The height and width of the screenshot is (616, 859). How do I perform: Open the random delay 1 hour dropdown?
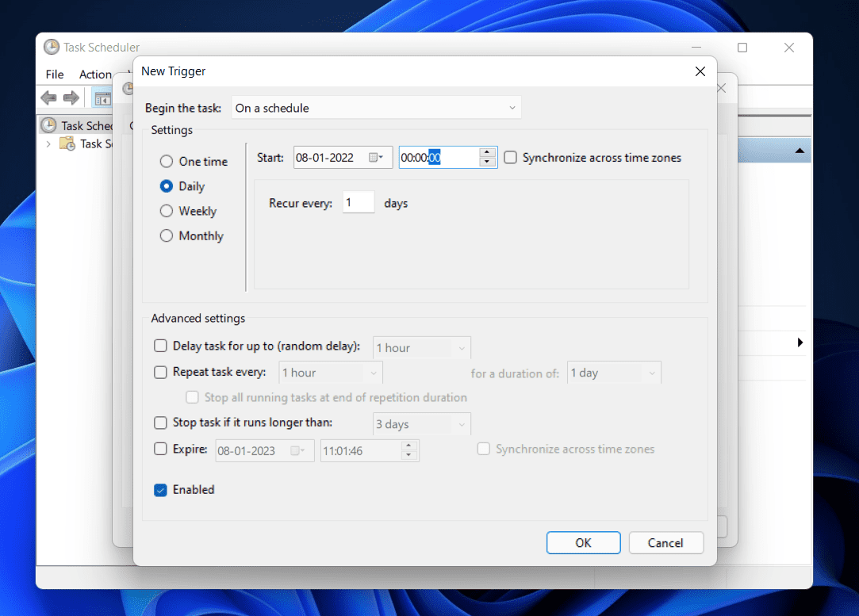pos(421,348)
